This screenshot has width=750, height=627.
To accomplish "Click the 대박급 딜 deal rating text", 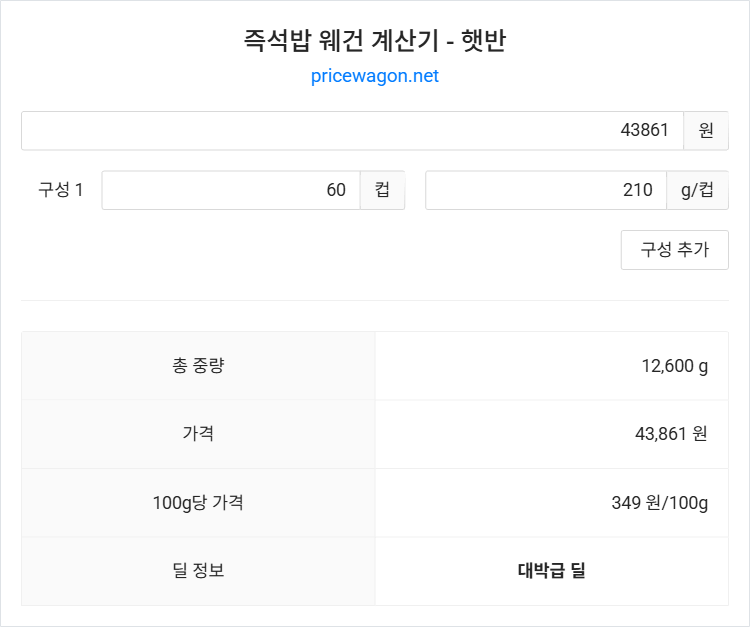I will [551, 571].
